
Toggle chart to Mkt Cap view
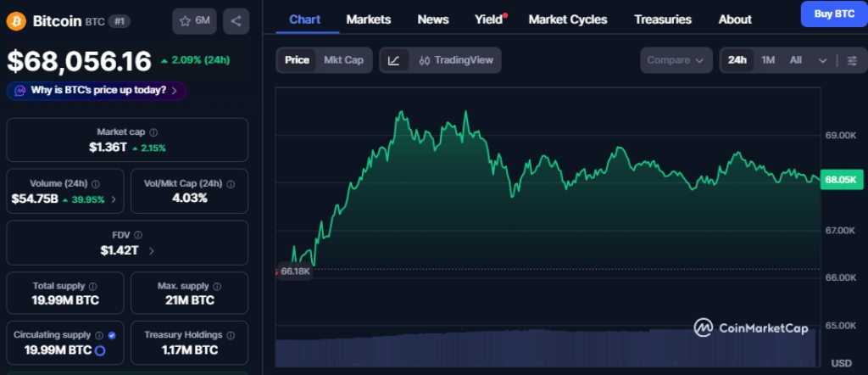[343, 60]
